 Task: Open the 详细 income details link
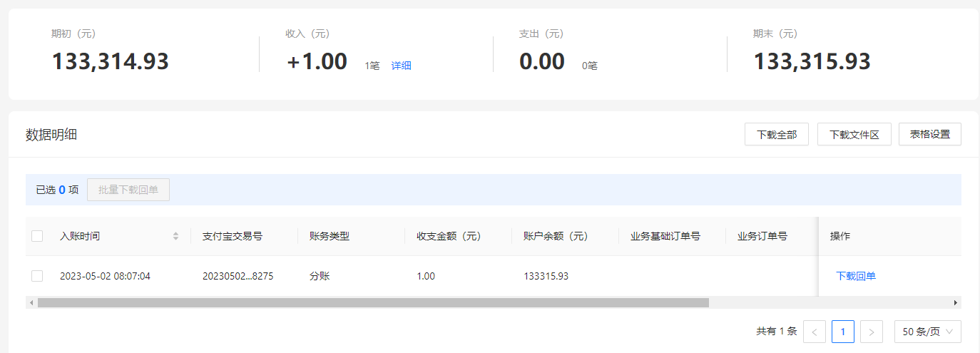point(401,66)
